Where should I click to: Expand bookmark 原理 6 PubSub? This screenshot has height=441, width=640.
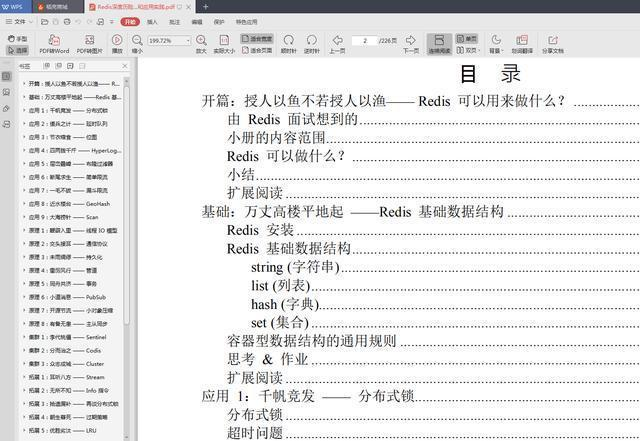(x=24, y=297)
